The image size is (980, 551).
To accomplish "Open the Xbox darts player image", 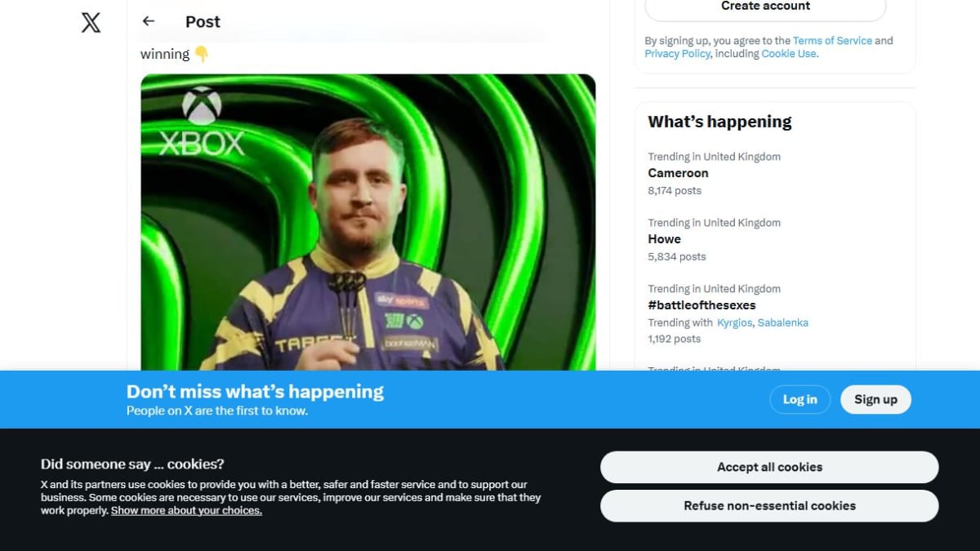I will [x=368, y=223].
